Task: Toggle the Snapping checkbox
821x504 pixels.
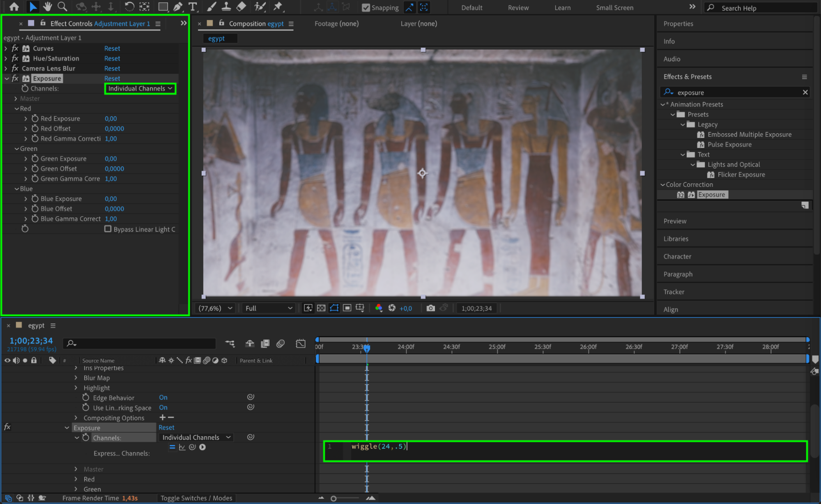Action: pyautogui.click(x=366, y=8)
